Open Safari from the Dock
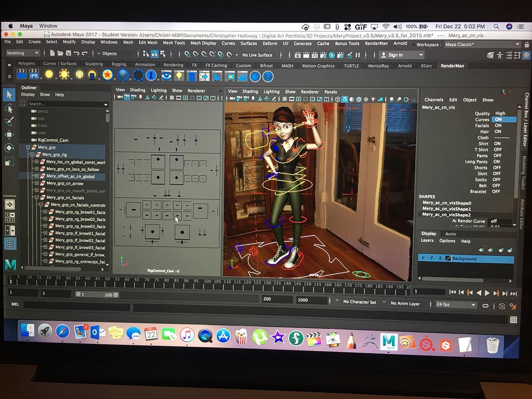 coord(63,332)
